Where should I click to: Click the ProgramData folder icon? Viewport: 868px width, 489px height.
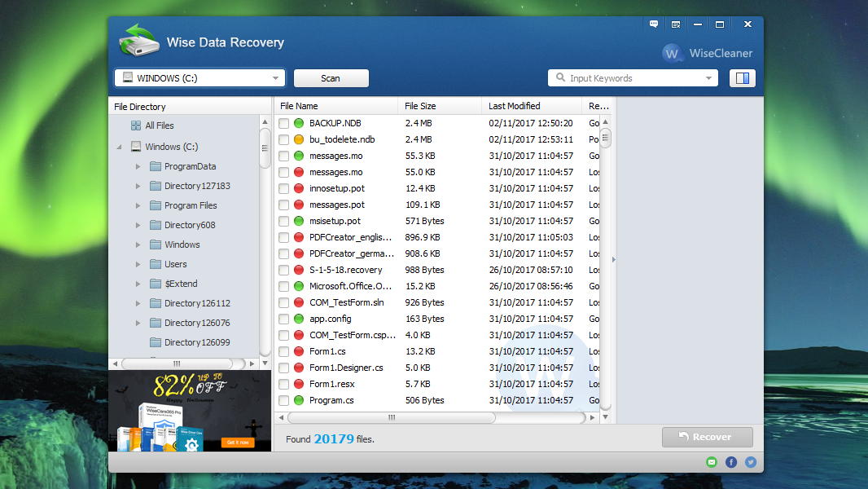pos(156,166)
